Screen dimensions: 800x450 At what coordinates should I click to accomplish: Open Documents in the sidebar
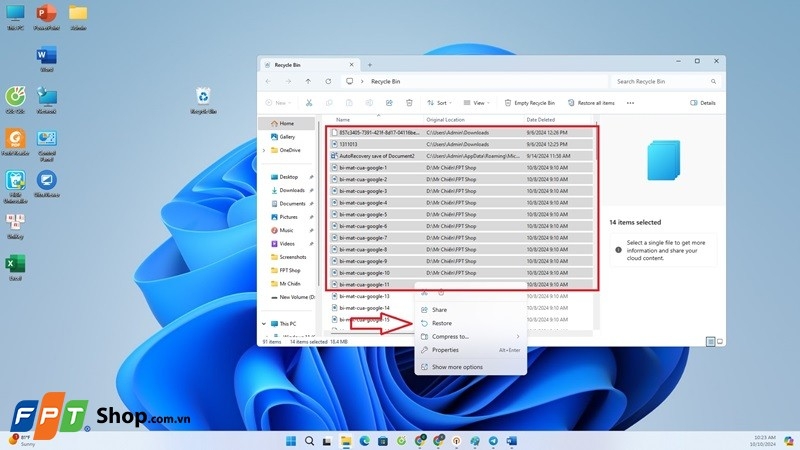pos(292,204)
